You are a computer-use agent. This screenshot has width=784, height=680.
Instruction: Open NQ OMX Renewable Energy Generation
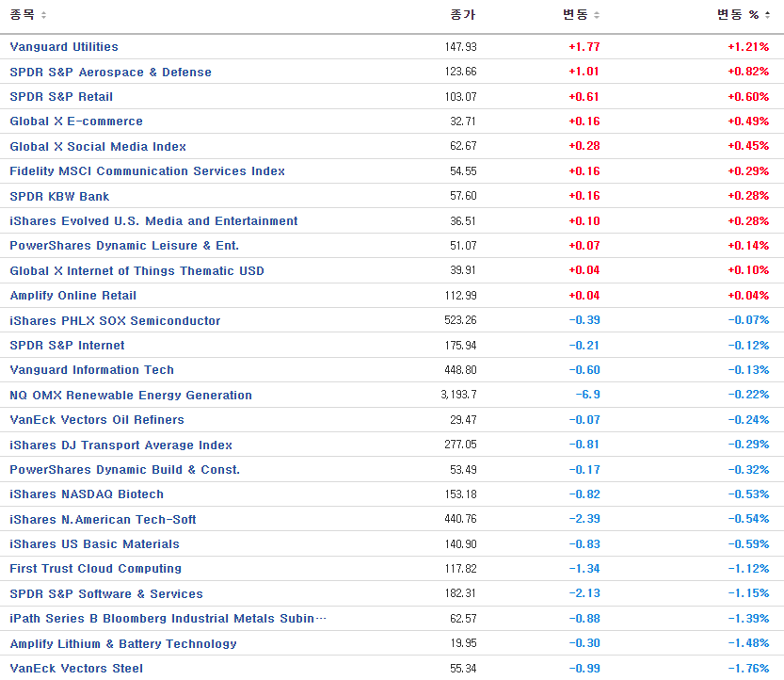click(131, 396)
